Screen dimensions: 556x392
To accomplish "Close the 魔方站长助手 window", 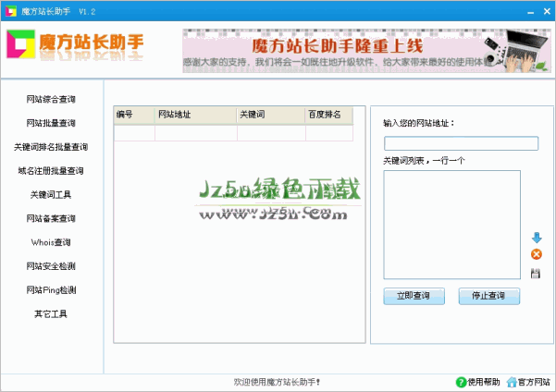I will click(547, 11).
